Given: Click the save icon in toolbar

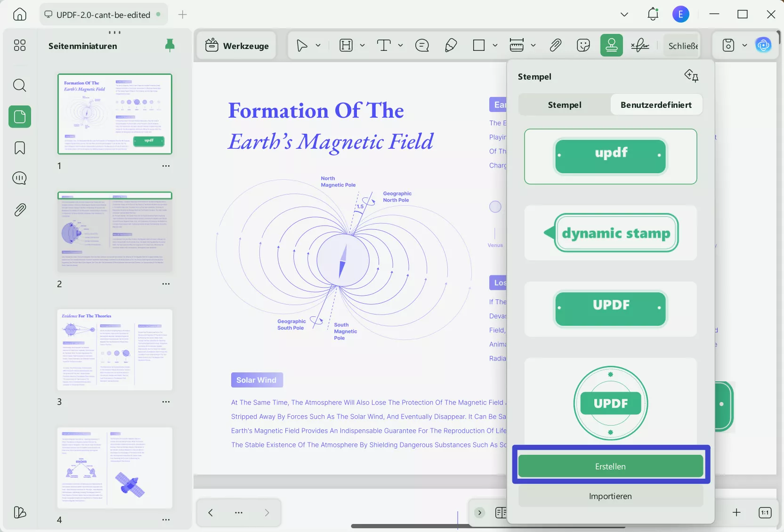Looking at the screenshot, I should point(728,45).
